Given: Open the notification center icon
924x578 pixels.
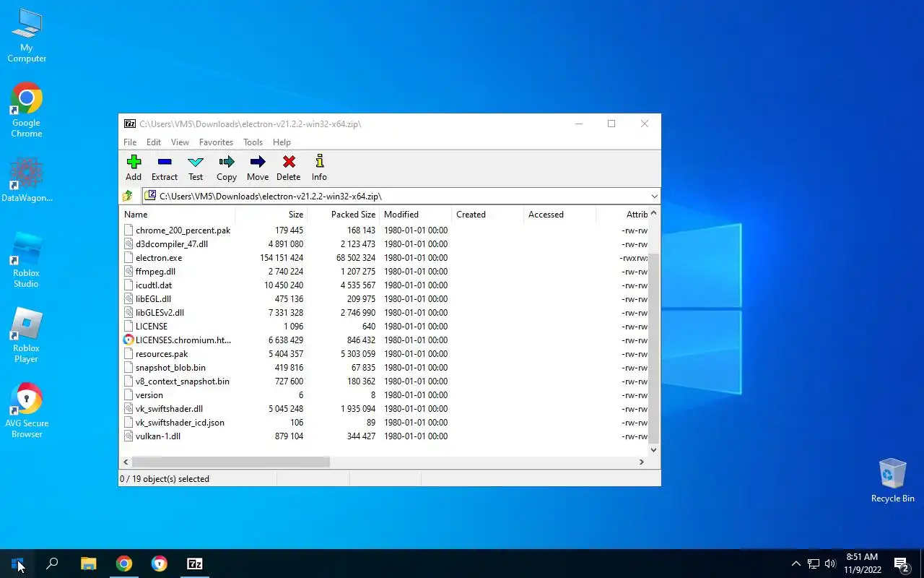Looking at the screenshot, I should point(902,564).
